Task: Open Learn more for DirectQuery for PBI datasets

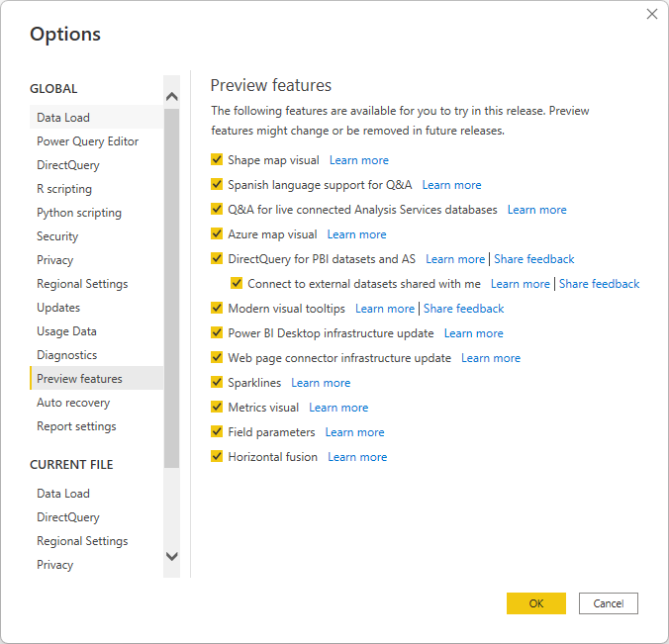Action: tap(455, 259)
